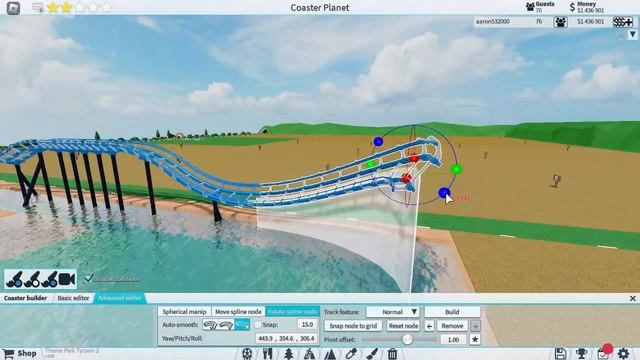Choose the Move spline node mode

pos(238,312)
